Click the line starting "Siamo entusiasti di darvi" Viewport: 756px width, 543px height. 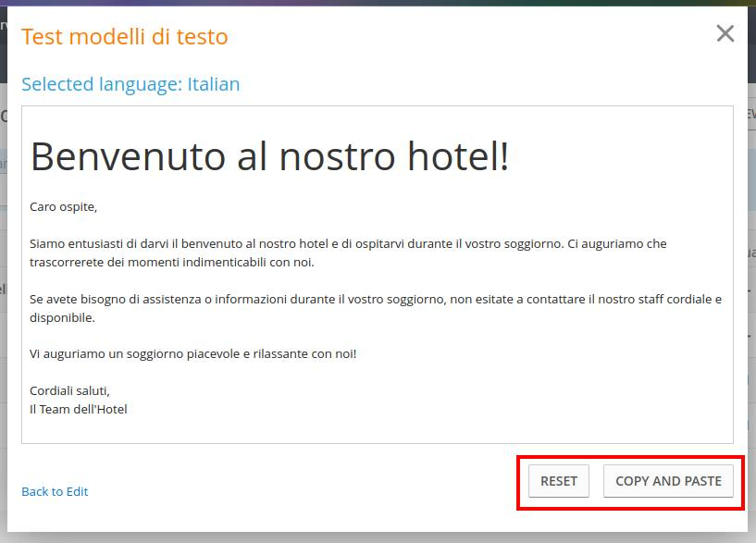pyautogui.click(x=348, y=243)
